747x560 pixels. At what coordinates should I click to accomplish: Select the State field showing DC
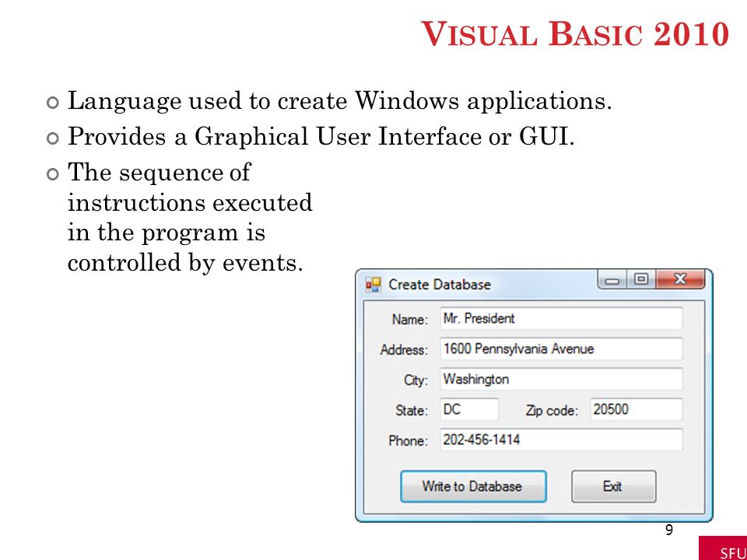click(x=469, y=410)
